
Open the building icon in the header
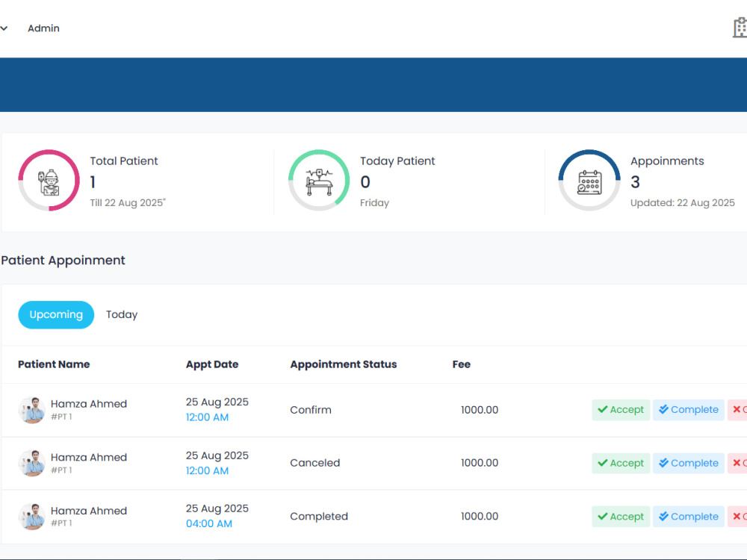740,28
